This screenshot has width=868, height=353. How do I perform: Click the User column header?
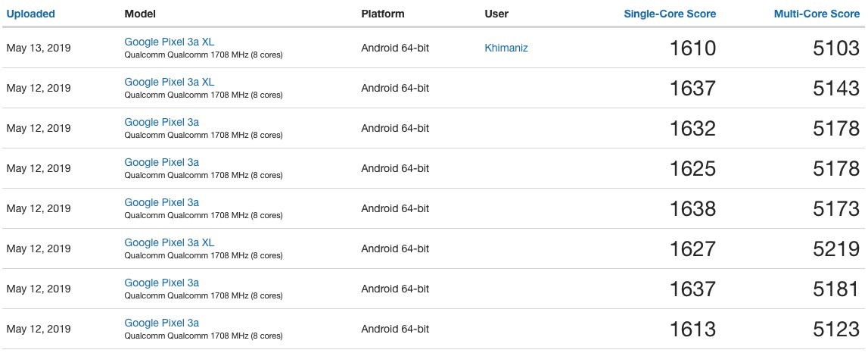496,14
